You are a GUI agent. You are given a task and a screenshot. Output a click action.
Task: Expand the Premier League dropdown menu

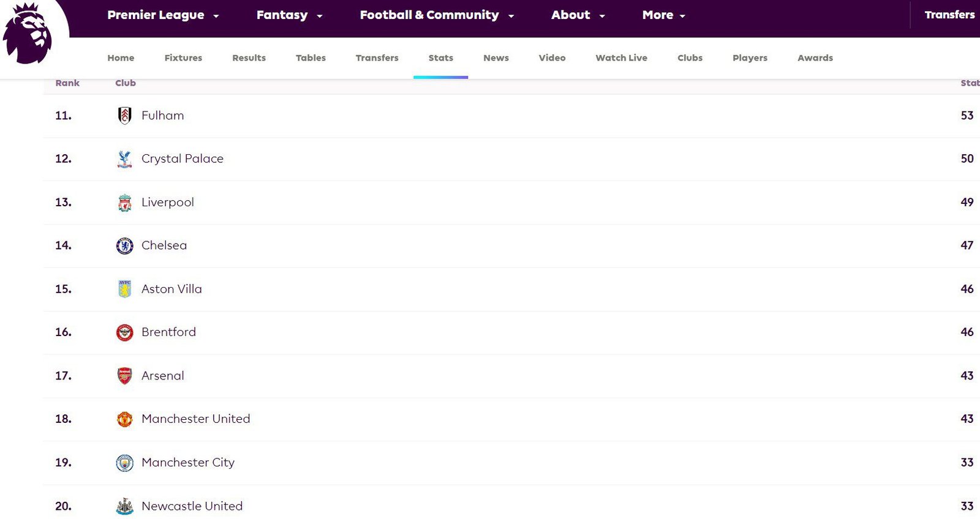(163, 15)
